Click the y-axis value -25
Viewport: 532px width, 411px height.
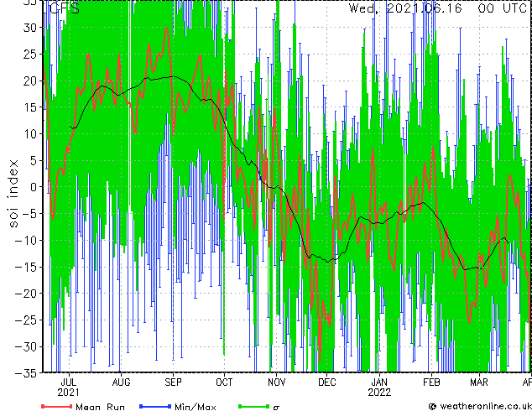[26, 320]
